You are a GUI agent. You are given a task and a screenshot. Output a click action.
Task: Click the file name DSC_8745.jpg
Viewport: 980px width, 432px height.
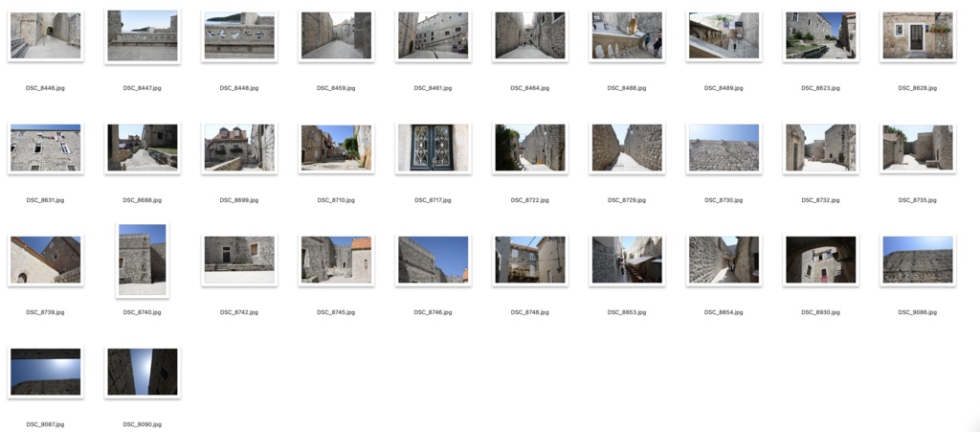coord(336,312)
